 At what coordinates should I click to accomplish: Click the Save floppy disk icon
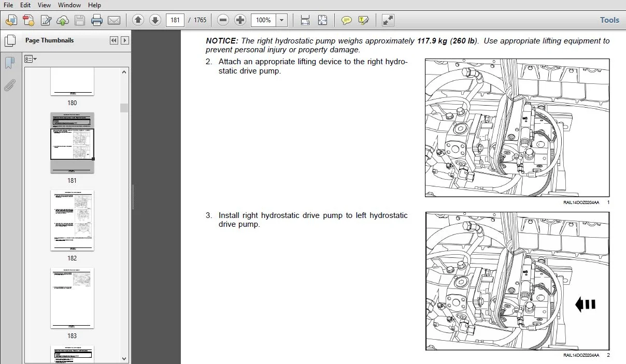pyautogui.click(x=80, y=20)
